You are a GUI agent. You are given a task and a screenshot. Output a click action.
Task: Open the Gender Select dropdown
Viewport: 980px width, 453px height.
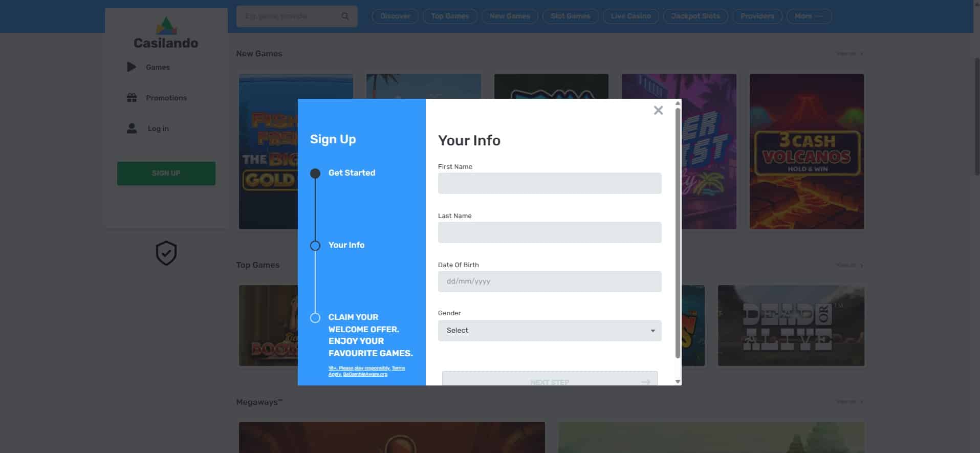[x=550, y=331]
